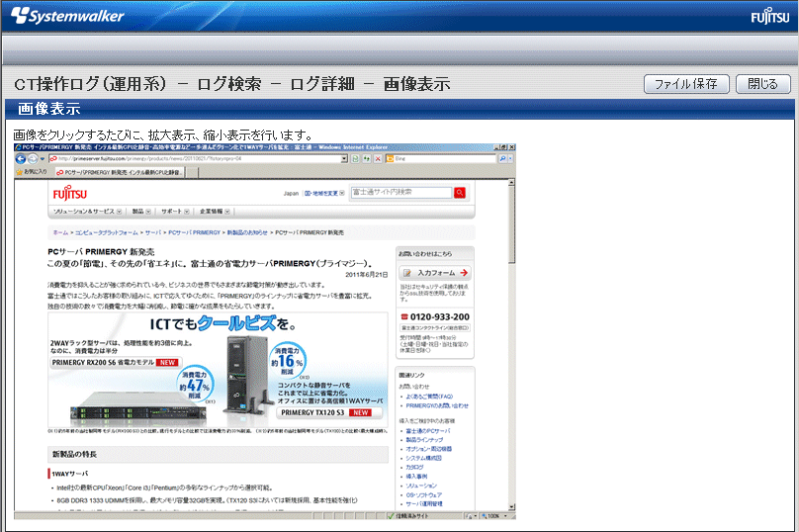Image resolution: width=799 pixels, height=532 pixels.
Task: Click the FUJITSU logo at top right
Action: pos(768,18)
